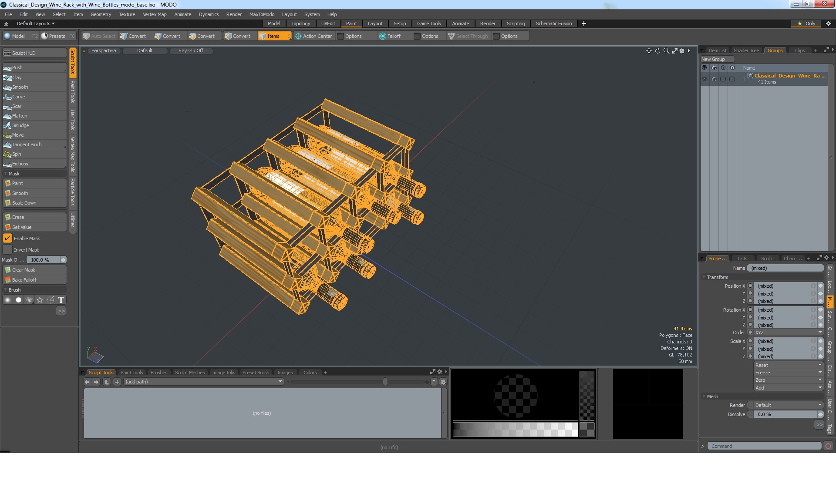The width and height of the screenshot is (836, 504).
Task: Toggle Falloff Options checkbox
Action: 417,36
